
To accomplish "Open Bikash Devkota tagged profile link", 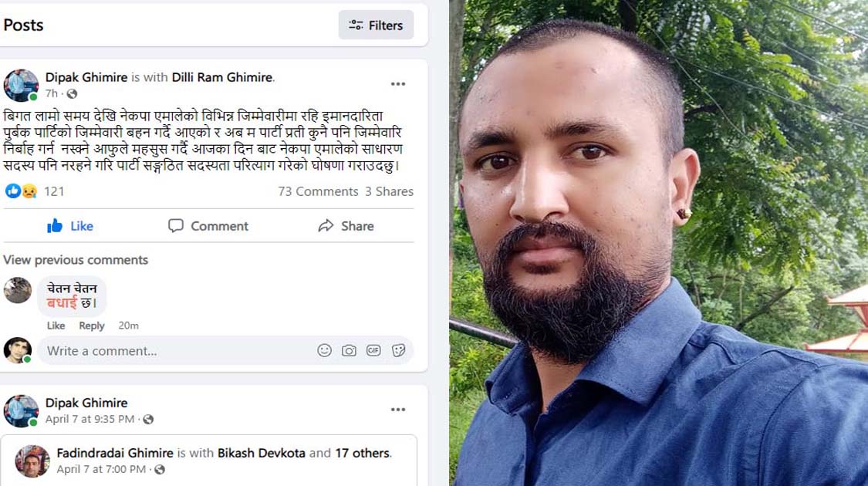I will point(262,453).
